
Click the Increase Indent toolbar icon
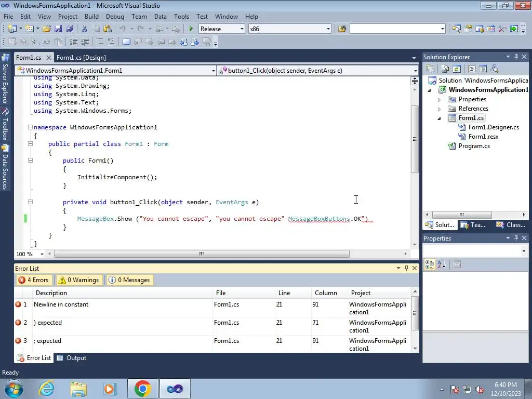pyautogui.click(x=85, y=42)
